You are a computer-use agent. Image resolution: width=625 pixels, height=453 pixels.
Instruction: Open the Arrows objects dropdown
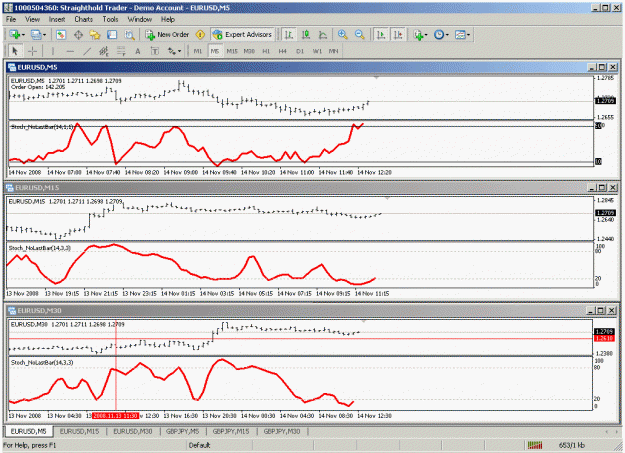(x=174, y=51)
